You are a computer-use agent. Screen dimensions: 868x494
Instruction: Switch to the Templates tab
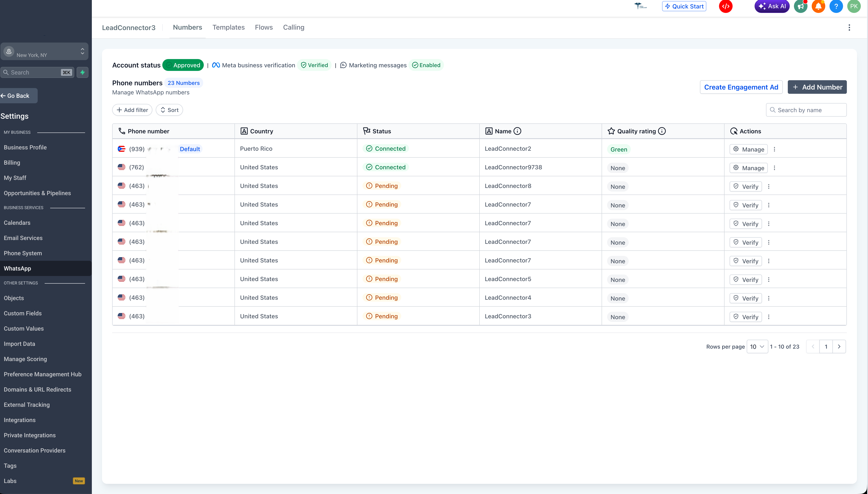coord(228,28)
